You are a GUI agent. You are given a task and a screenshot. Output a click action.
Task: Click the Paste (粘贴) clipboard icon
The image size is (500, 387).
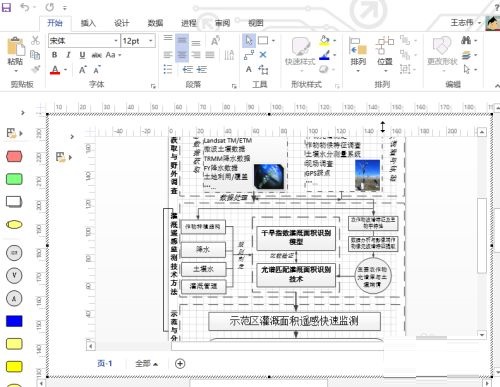(x=15, y=47)
